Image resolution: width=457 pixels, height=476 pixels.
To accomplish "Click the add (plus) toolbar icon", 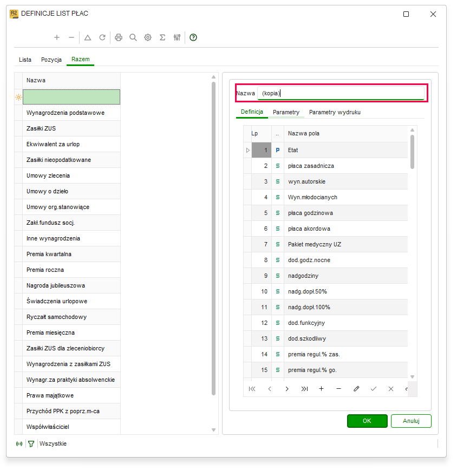I will pyautogui.click(x=57, y=38).
